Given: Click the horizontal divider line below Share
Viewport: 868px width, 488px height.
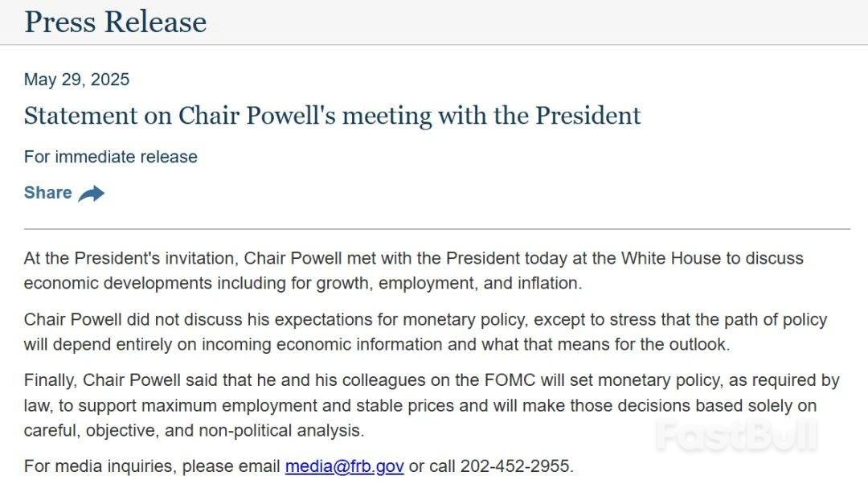Looking at the screenshot, I should (x=436, y=229).
